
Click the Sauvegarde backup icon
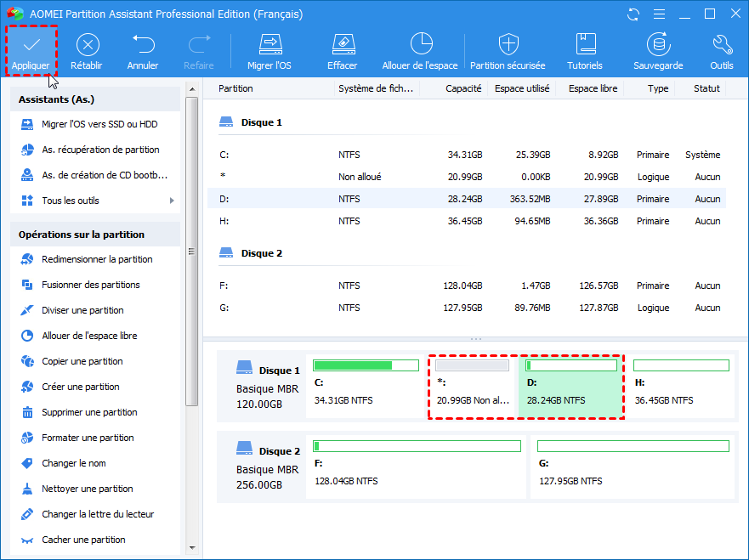pos(657,44)
